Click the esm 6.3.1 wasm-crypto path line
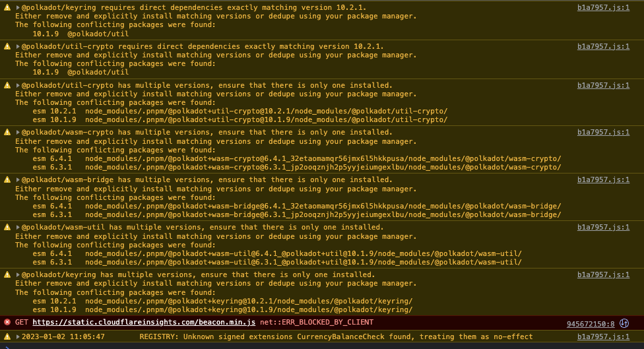Viewport: 644px width, 349px height. click(297, 168)
